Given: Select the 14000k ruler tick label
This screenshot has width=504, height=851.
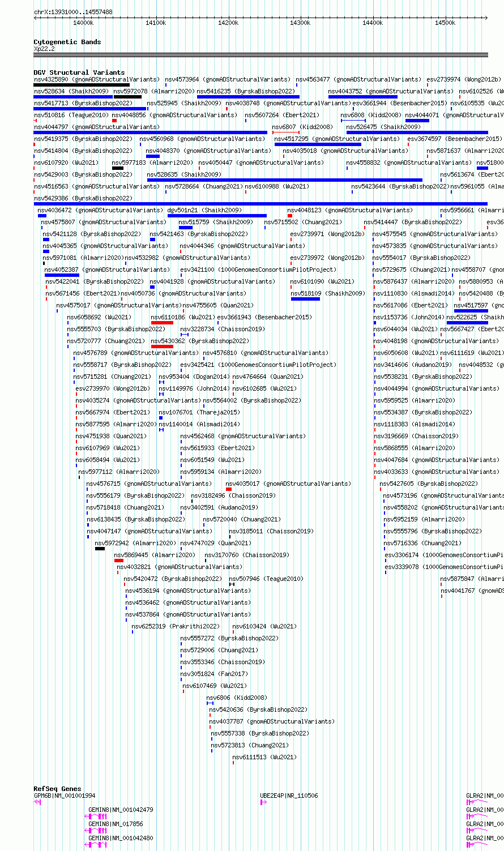Looking at the screenshot, I should 83,23.
